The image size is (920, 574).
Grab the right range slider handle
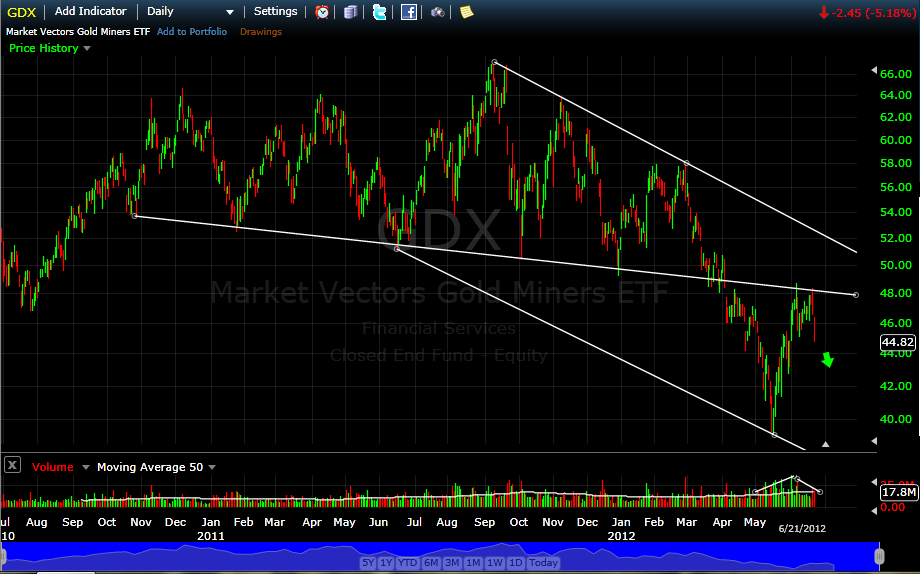(x=879, y=555)
